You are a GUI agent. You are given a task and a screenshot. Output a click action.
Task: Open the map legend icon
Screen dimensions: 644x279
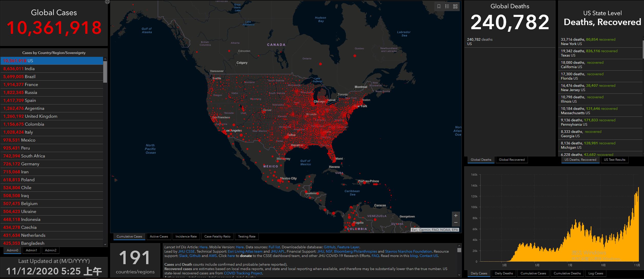(x=447, y=6)
